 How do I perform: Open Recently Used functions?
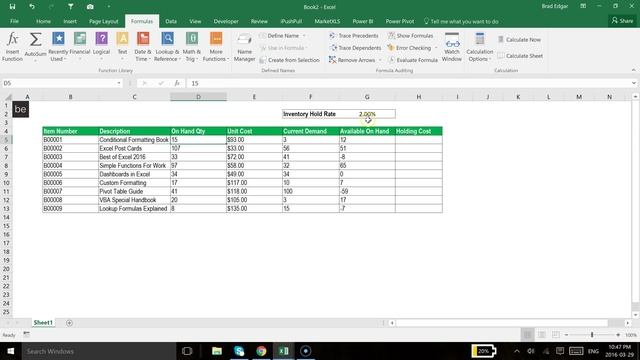pos(58,47)
